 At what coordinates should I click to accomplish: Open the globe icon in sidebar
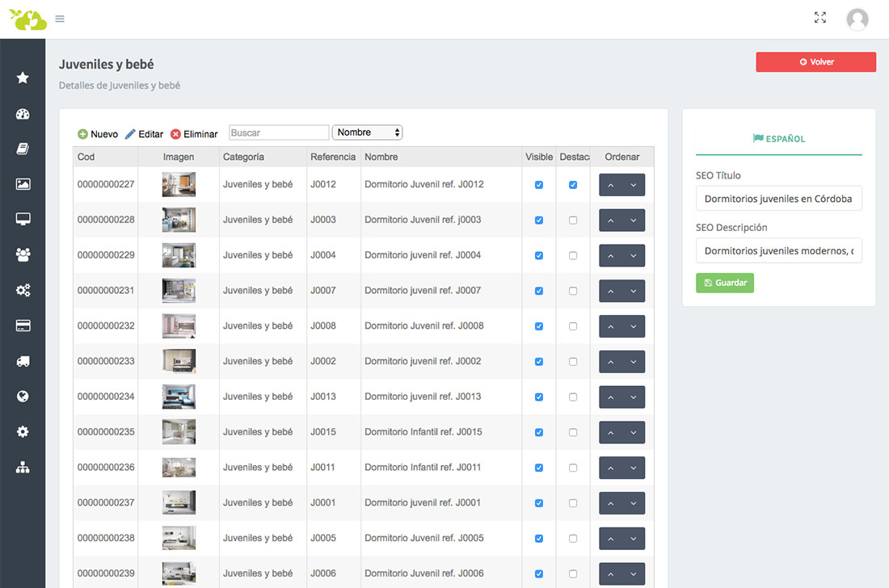click(23, 397)
